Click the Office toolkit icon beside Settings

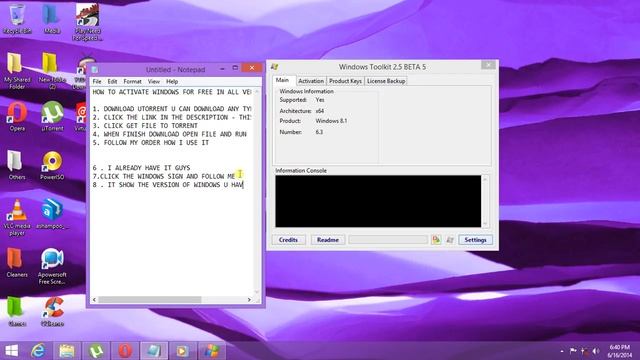(436, 240)
